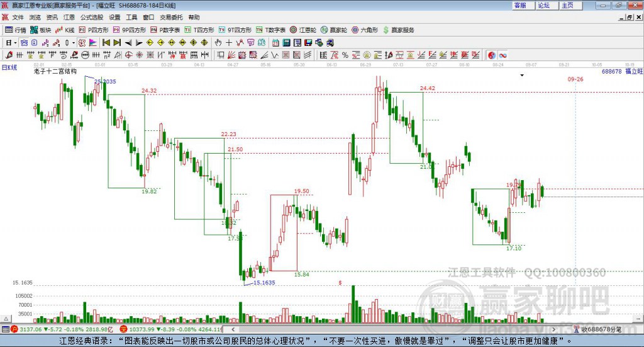Click the black right-arrow step icon
The height and width of the screenshot is (347, 644).
(x=139, y=42)
